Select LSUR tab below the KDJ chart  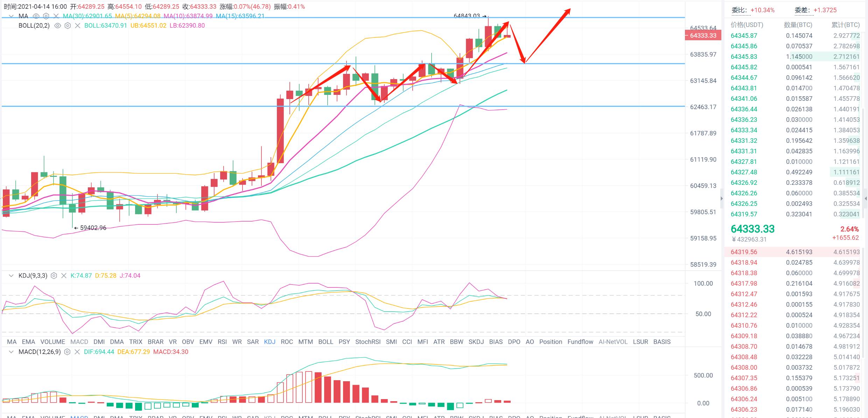click(x=640, y=342)
